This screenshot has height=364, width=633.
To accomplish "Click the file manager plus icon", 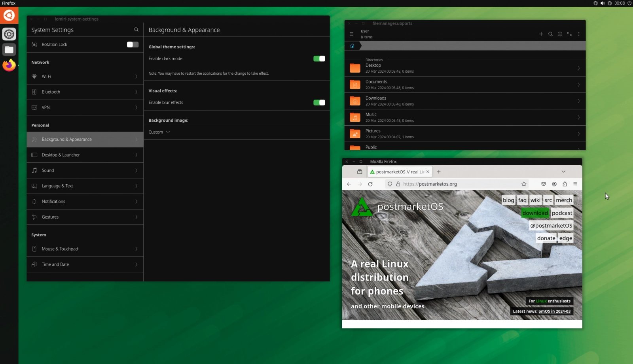I will pyautogui.click(x=541, y=34).
